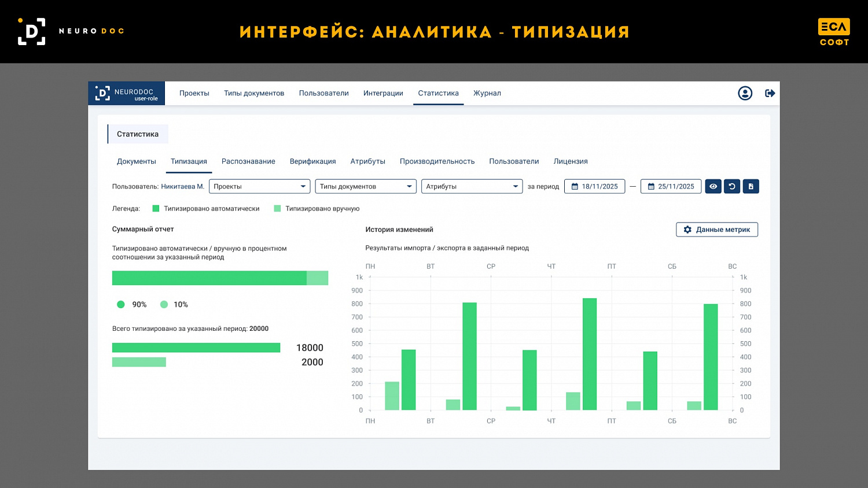
Task: Click the start date field 18/11/2025
Action: click(x=594, y=186)
